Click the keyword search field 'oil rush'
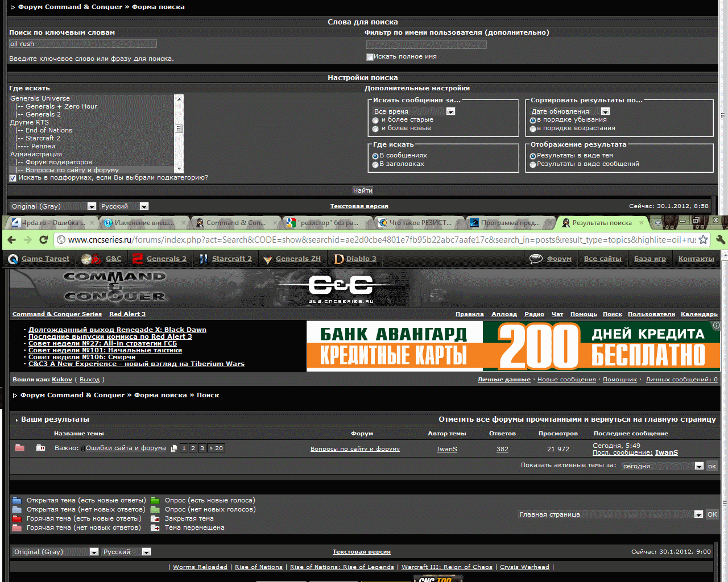This screenshot has height=582, width=728. (x=83, y=44)
